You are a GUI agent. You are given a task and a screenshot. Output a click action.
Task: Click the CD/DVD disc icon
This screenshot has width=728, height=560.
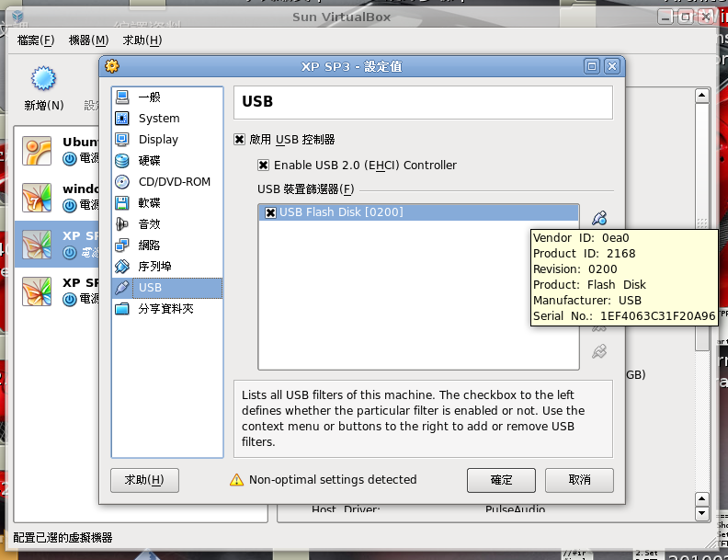pos(122,181)
